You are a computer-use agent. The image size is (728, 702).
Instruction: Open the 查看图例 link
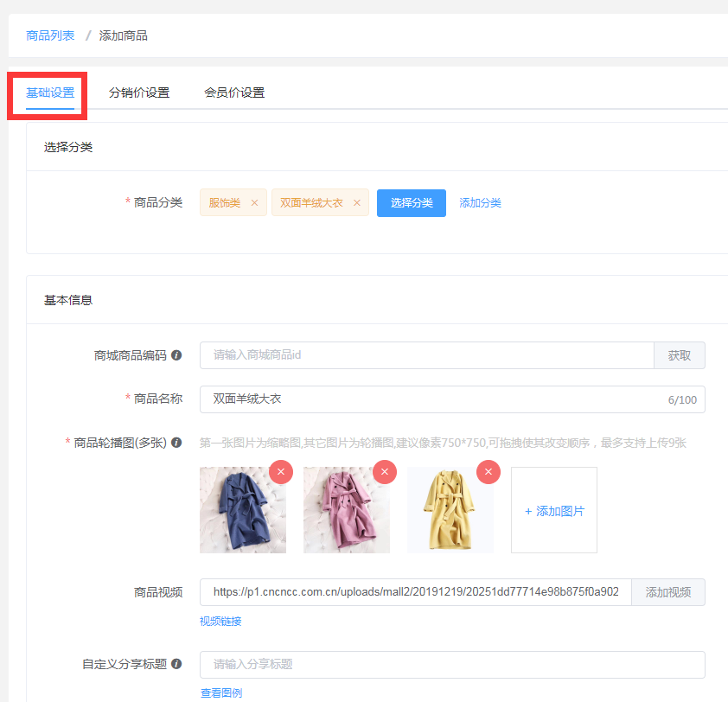point(221,692)
